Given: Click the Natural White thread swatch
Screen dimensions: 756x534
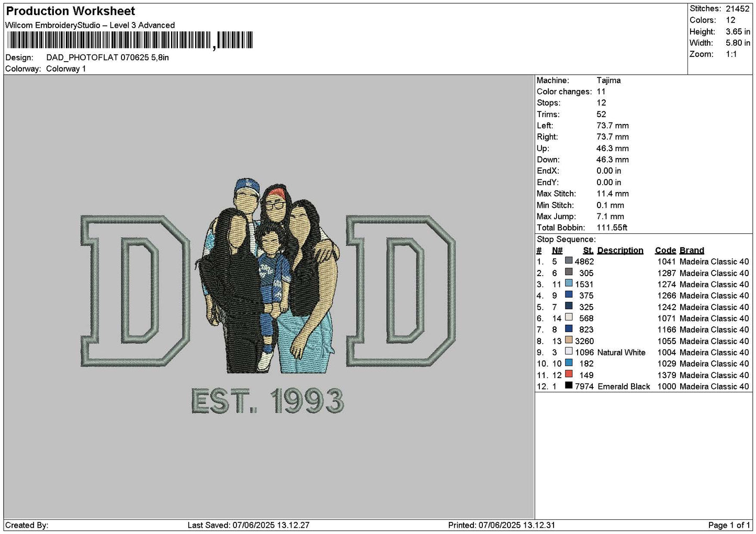Looking at the screenshot, I should click(569, 352).
